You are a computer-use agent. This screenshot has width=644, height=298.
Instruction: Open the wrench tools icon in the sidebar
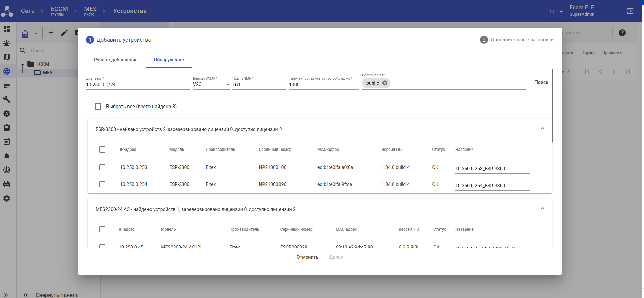[7, 99]
